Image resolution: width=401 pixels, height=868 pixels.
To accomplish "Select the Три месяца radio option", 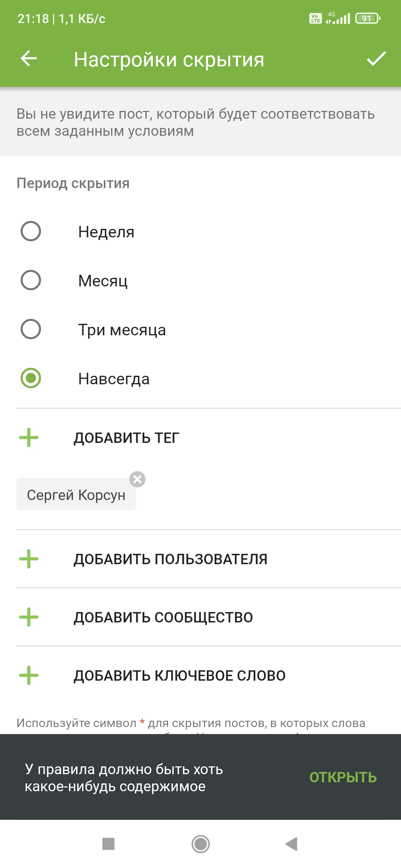I will click(31, 329).
